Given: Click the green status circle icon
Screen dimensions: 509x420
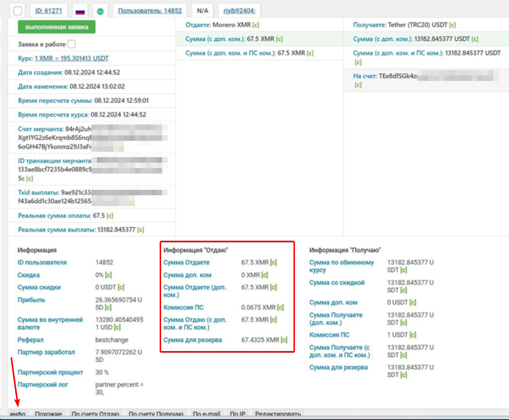Looking at the screenshot, I should 100,11.
